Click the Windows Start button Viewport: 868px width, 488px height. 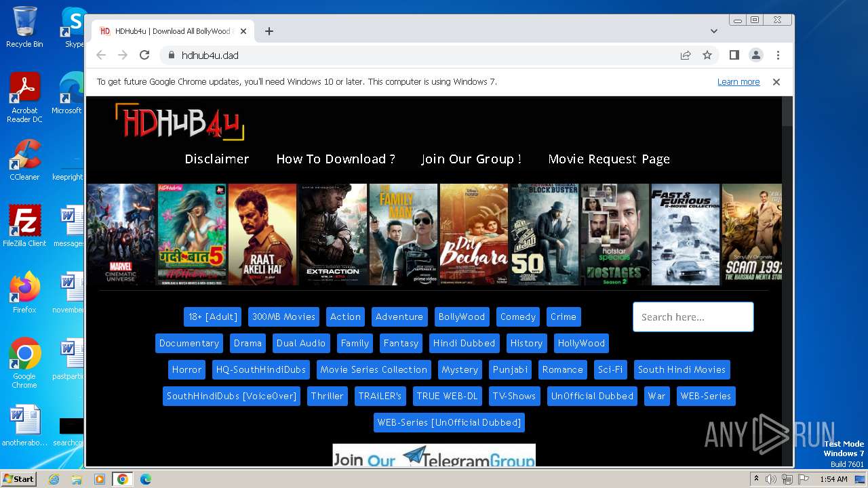(x=19, y=479)
